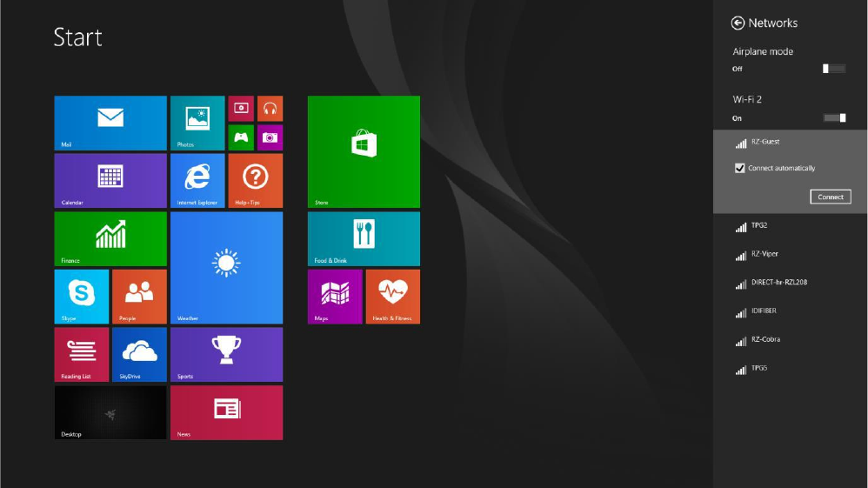Select the TPG5 network
868x488 pixels.
(790, 369)
